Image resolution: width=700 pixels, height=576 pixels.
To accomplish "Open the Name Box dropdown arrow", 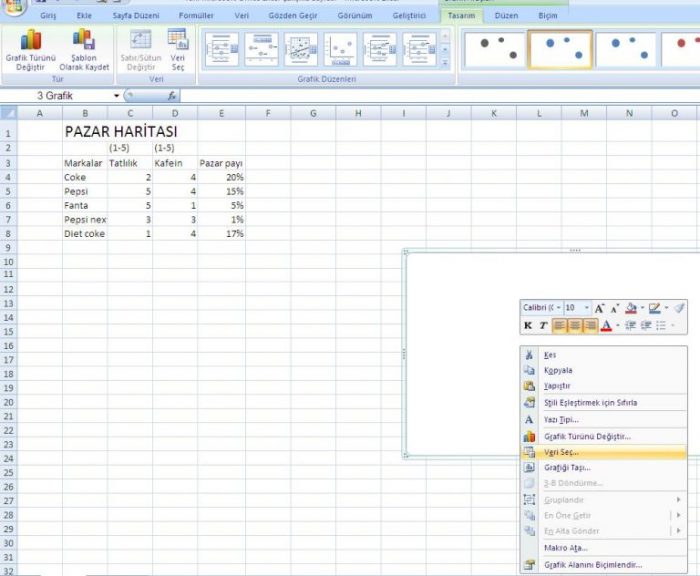I will [117, 96].
